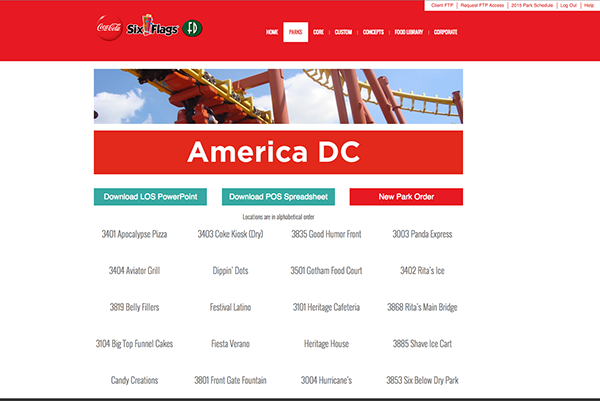This screenshot has width=600, height=401.
Task: Select 3819 Belly Fillers
Action: click(134, 307)
